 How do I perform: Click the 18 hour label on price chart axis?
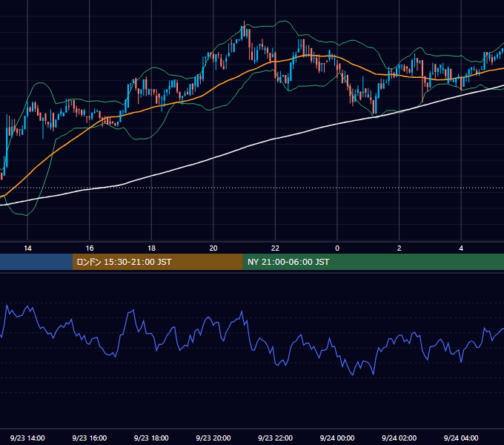pyautogui.click(x=151, y=248)
